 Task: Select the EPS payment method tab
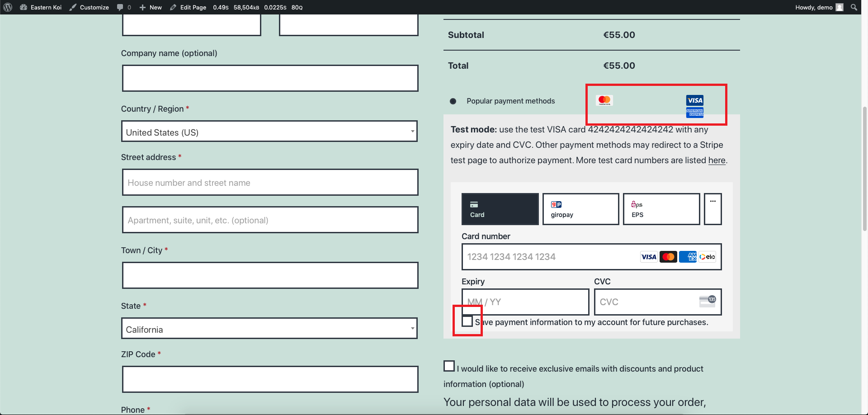[x=661, y=209]
